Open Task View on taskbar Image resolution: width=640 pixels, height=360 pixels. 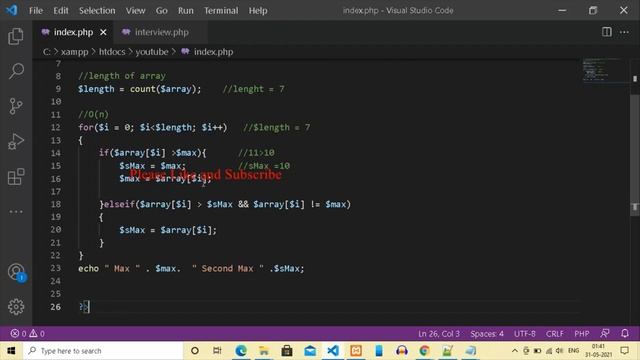pyautogui.click(x=217, y=351)
